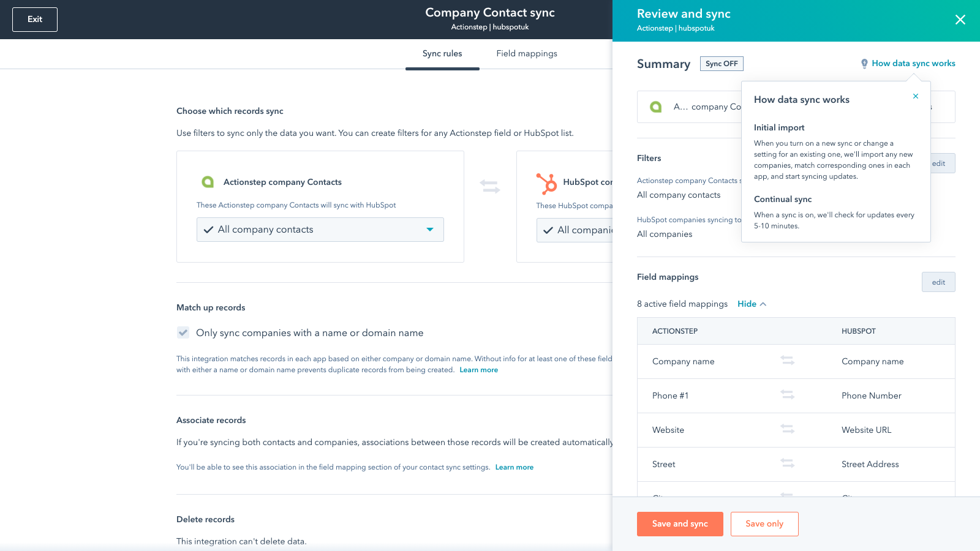Image resolution: width=980 pixels, height=551 pixels.
Task: Switch to the Field mappings tab
Action: [526, 54]
